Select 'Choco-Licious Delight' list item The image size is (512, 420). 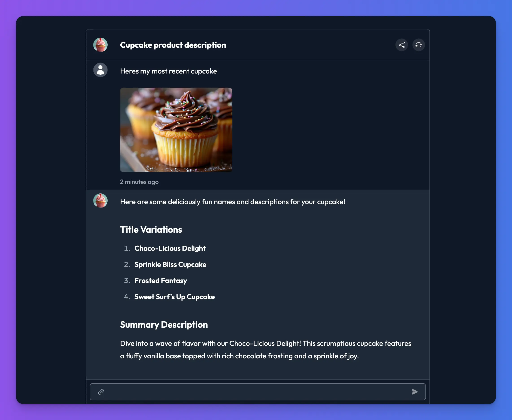pos(170,249)
